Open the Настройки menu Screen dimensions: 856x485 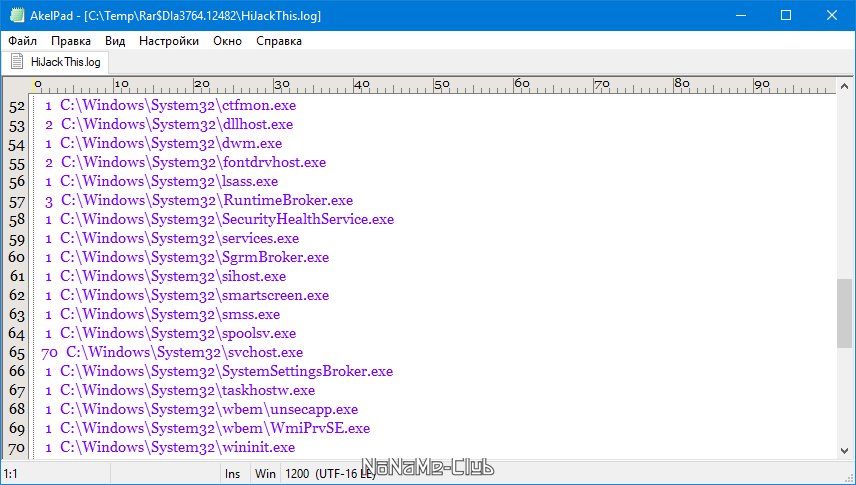click(169, 41)
